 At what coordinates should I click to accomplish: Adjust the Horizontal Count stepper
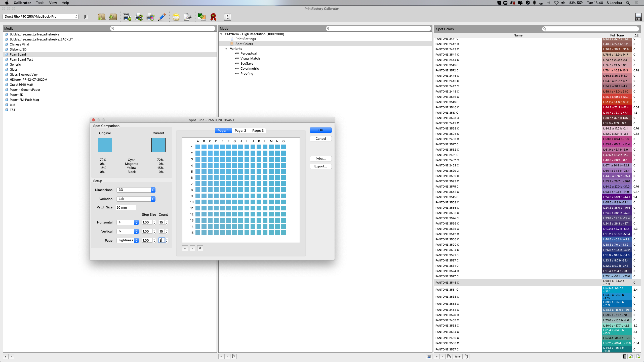pyautogui.click(x=167, y=222)
